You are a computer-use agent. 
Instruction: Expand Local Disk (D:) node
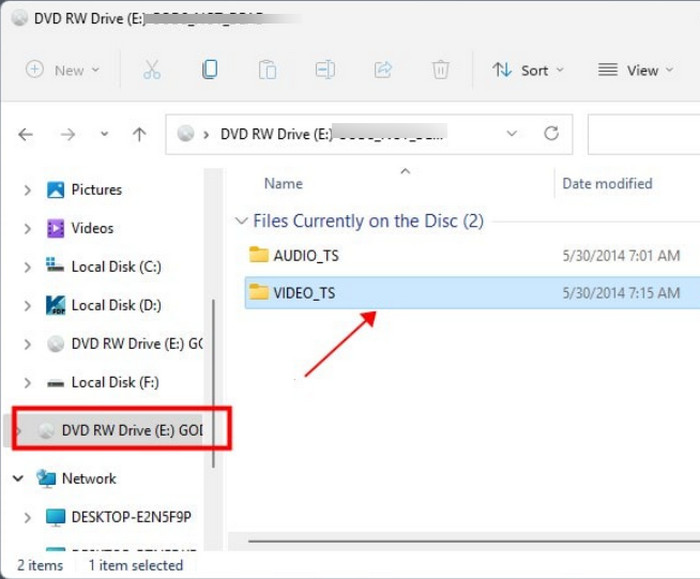pyautogui.click(x=28, y=306)
